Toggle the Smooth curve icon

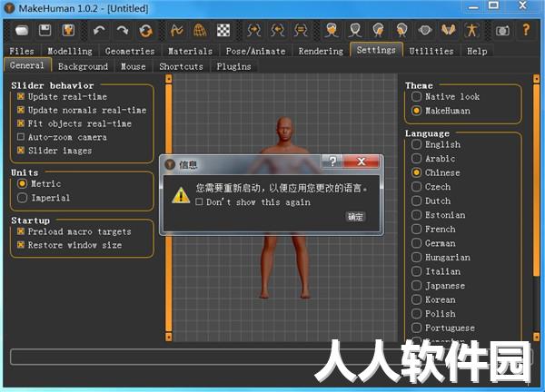(x=177, y=31)
